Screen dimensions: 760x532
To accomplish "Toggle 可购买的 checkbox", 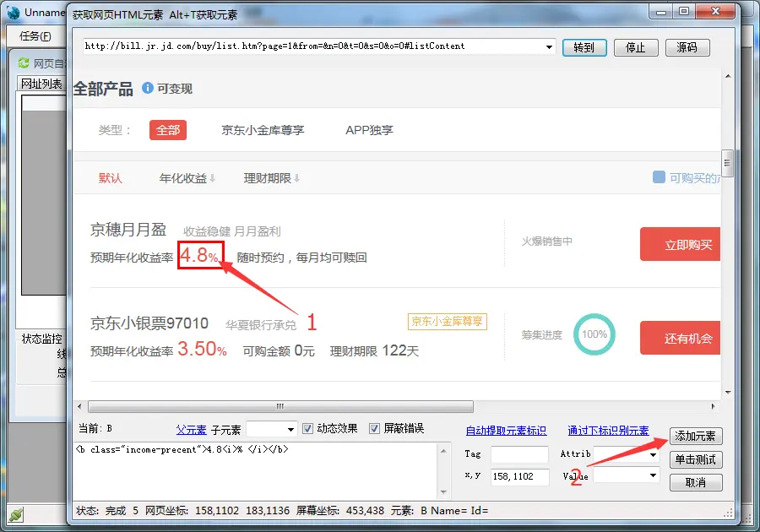I will click(x=659, y=177).
